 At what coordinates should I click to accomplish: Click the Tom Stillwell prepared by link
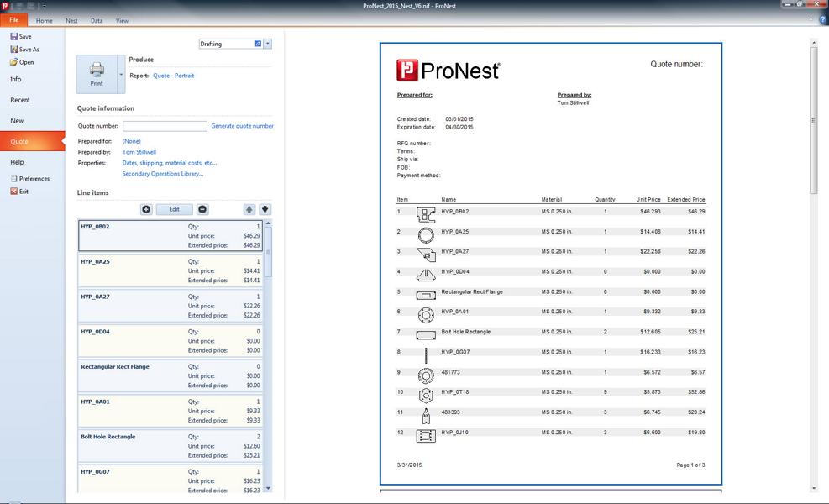click(x=139, y=152)
